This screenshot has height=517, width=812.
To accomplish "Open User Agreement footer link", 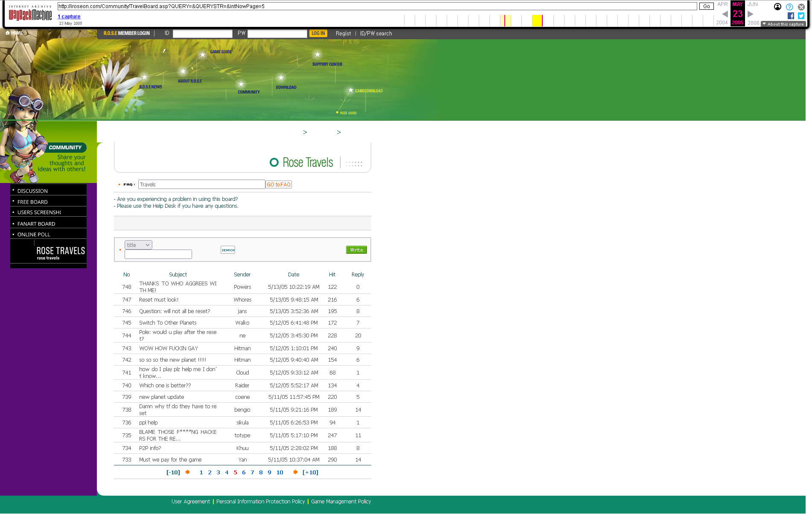I will tap(191, 502).
